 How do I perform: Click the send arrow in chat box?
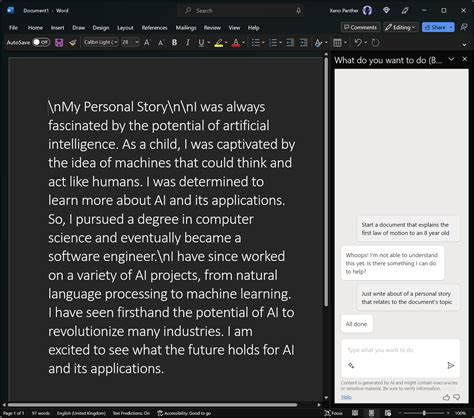click(450, 366)
